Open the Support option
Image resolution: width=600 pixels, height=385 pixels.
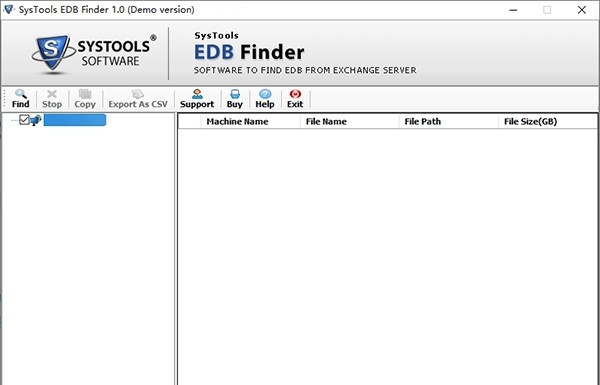click(197, 99)
